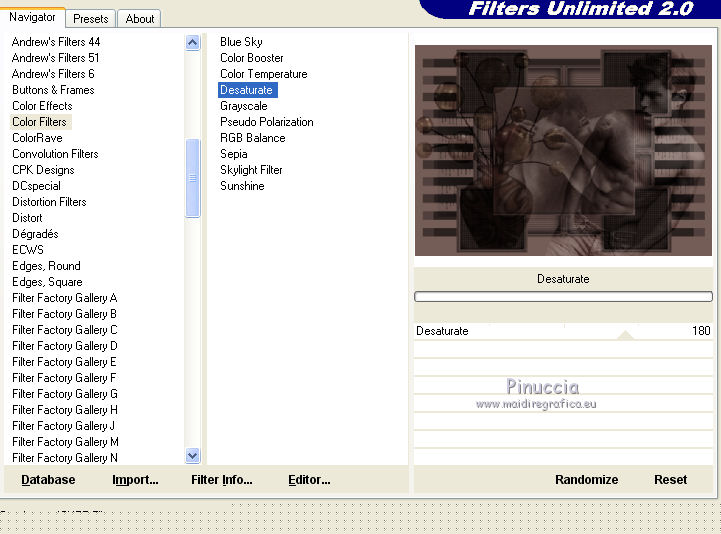Select ECWS category
This screenshot has width=721, height=534.
pos(28,250)
